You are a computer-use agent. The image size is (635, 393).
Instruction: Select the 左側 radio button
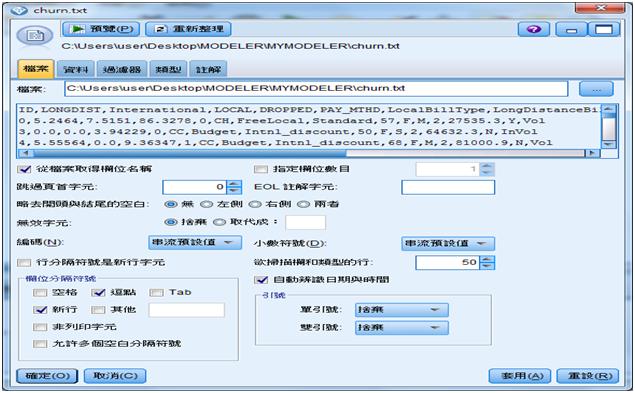207,204
